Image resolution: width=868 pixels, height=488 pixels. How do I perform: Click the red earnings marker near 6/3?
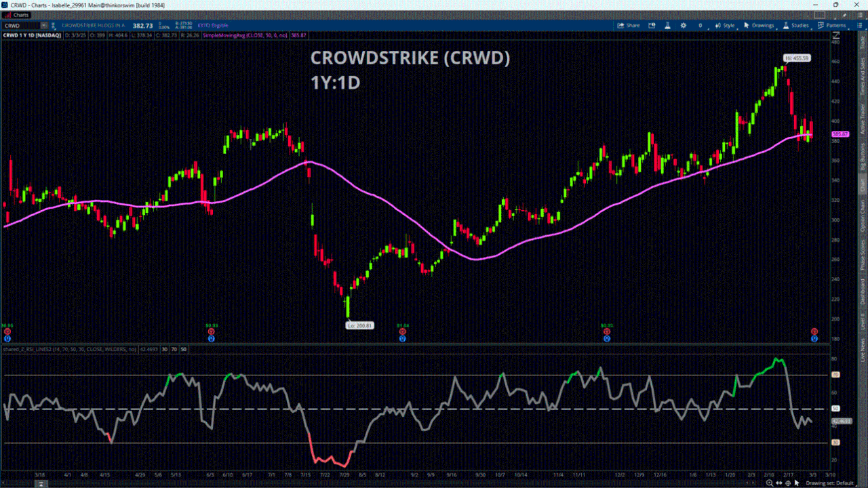pyautogui.click(x=211, y=331)
